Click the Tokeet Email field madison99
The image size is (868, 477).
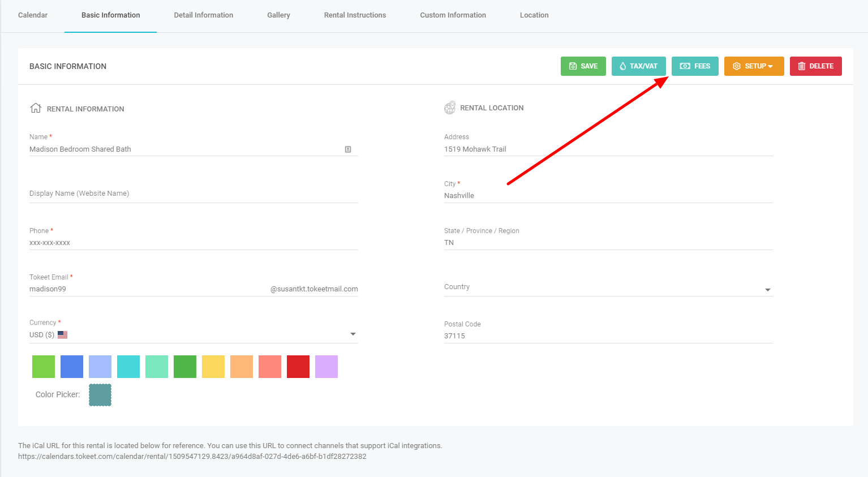pos(147,289)
